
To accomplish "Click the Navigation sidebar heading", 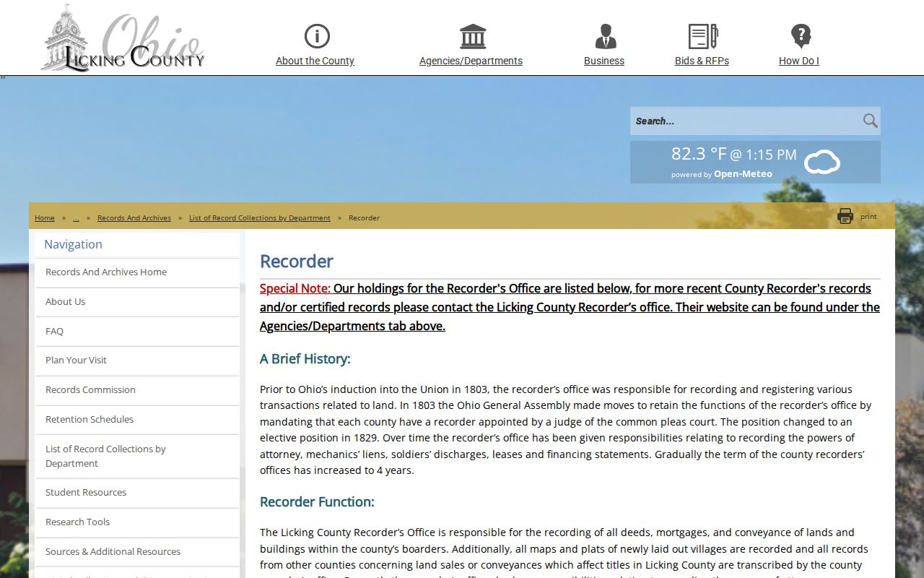I will click(73, 244).
